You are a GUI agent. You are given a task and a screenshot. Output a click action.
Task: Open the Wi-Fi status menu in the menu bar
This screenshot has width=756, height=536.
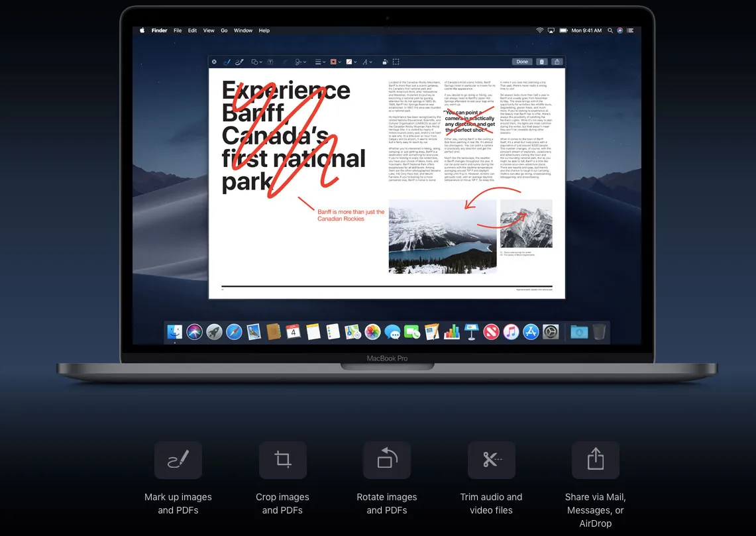coord(540,30)
